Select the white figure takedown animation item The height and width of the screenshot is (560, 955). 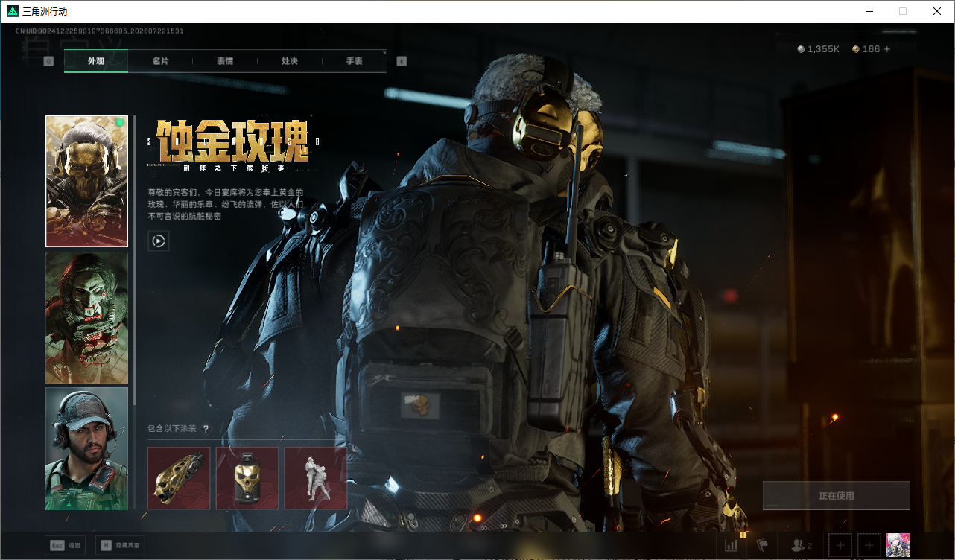[316, 478]
